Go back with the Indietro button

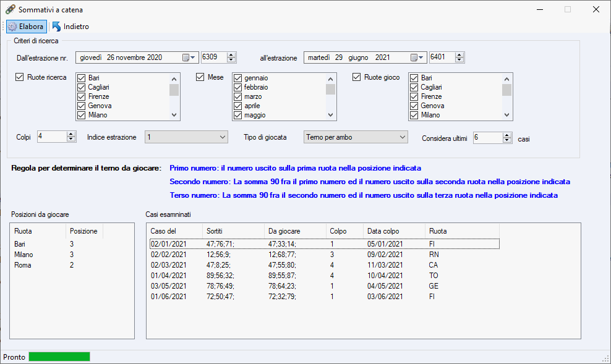70,27
